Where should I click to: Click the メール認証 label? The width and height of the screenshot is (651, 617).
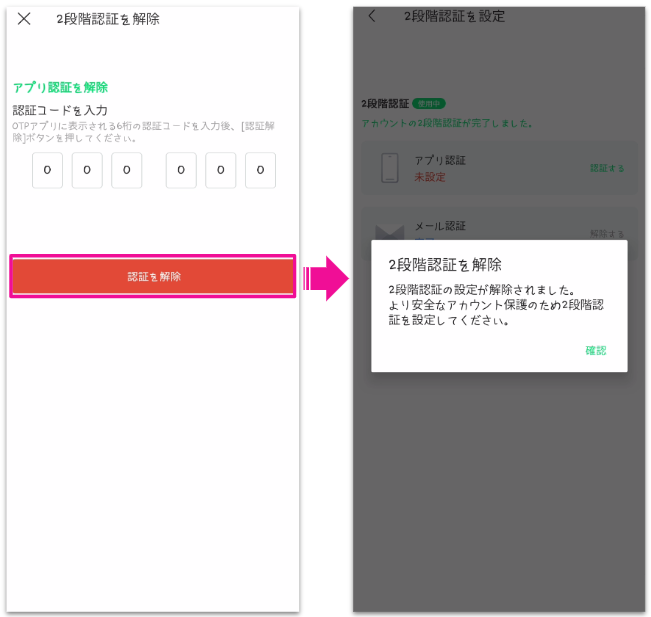441,226
